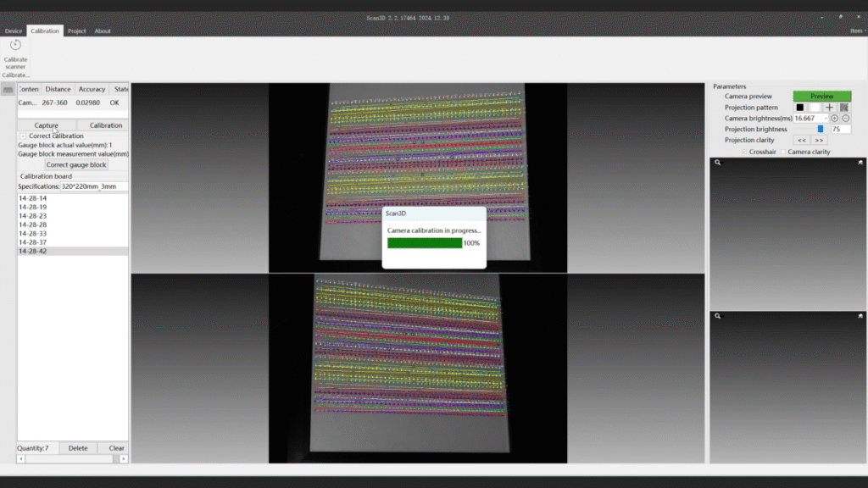Open zoom dropdown in lower right preview
Screen dimensions: 868x488
coord(718,316)
